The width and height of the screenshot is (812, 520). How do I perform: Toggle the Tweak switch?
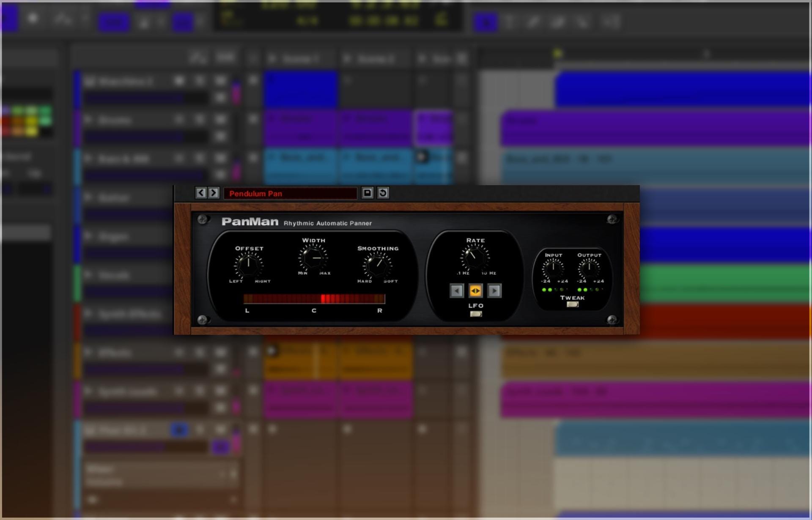[573, 304]
